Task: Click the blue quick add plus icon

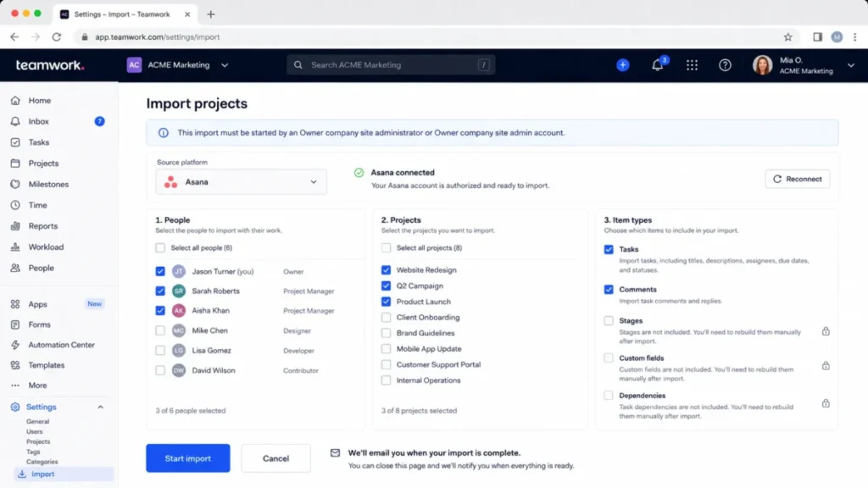Action: point(623,64)
